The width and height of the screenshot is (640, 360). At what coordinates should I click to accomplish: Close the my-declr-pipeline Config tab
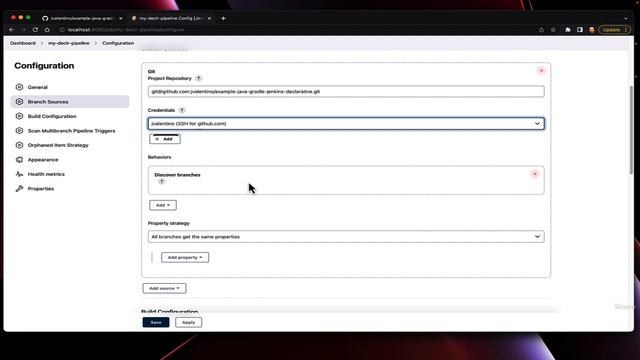[x=209, y=18]
